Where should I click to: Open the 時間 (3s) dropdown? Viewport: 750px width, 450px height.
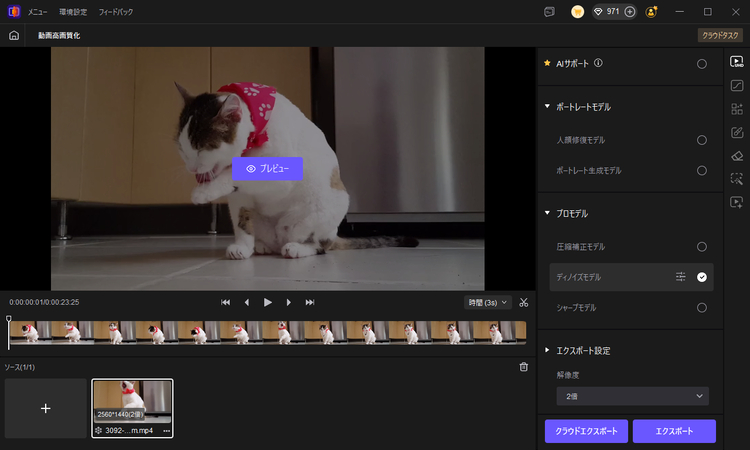[x=487, y=303]
